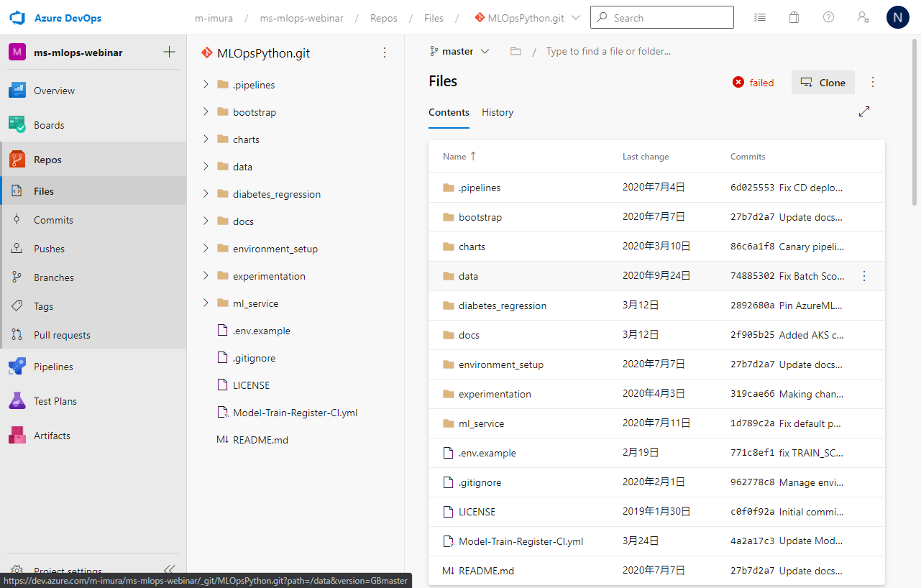
Task: Open README.md in the file list
Action: [486, 571]
